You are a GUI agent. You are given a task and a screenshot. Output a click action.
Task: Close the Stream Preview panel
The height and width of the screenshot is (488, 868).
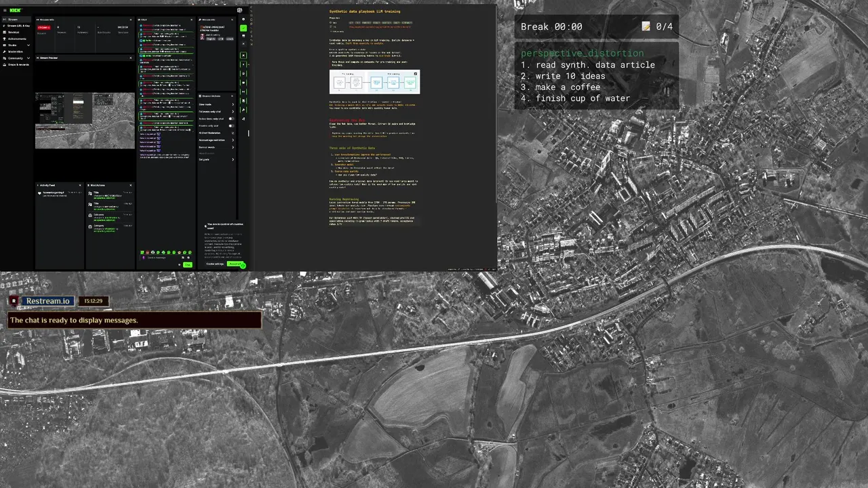click(x=131, y=58)
